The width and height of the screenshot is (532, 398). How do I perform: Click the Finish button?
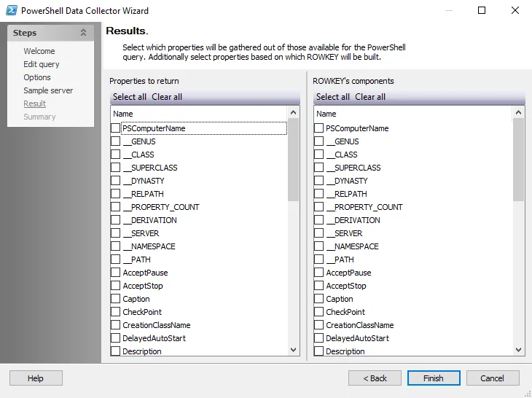(x=434, y=378)
